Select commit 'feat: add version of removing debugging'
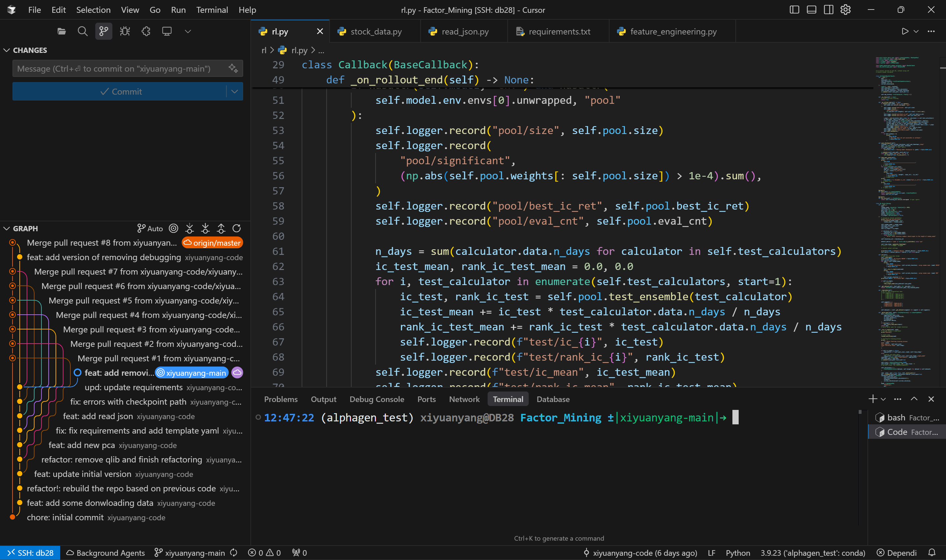Image resolution: width=946 pixels, height=560 pixels. pos(125,257)
